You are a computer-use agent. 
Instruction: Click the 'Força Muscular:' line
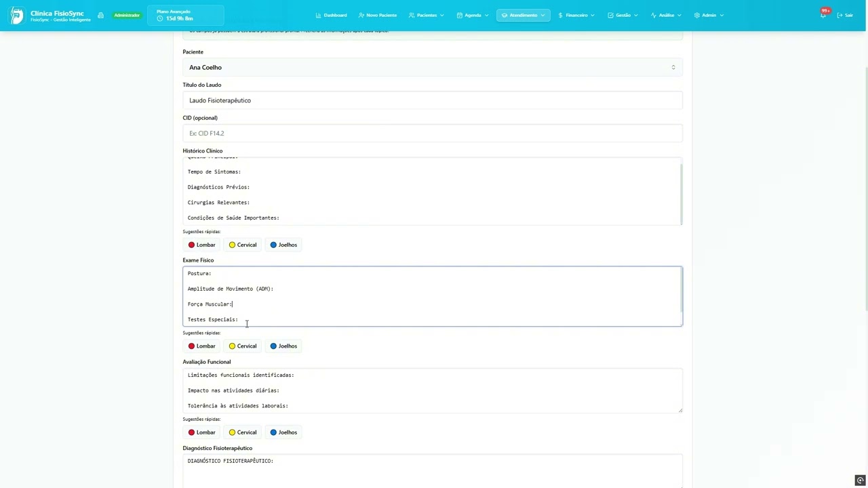[210, 304]
